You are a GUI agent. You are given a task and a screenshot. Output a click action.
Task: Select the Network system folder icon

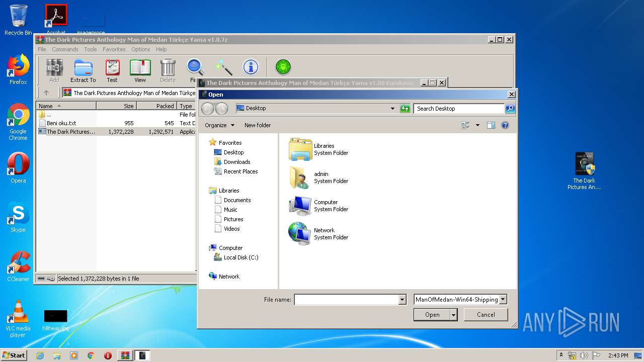(300, 234)
